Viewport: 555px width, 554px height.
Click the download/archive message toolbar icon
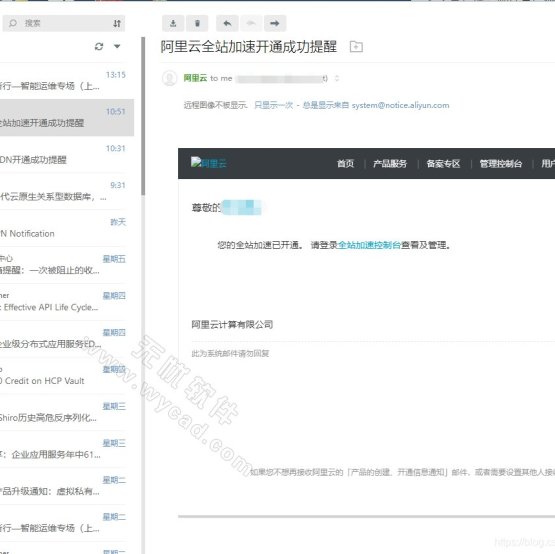click(x=173, y=23)
